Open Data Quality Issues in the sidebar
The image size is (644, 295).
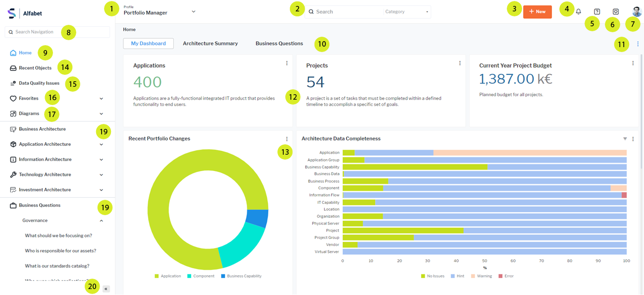tap(39, 83)
